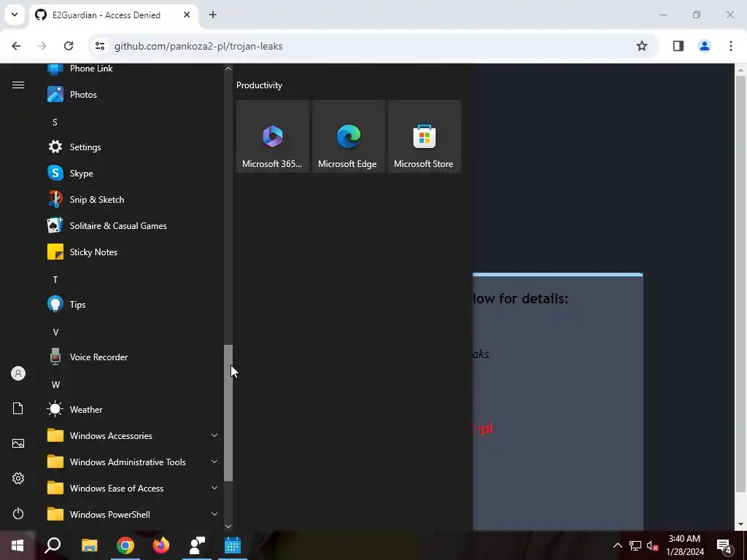The width and height of the screenshot is (747, 560).
Task: Reload the page in Chrome
Action: coord(69,46)
